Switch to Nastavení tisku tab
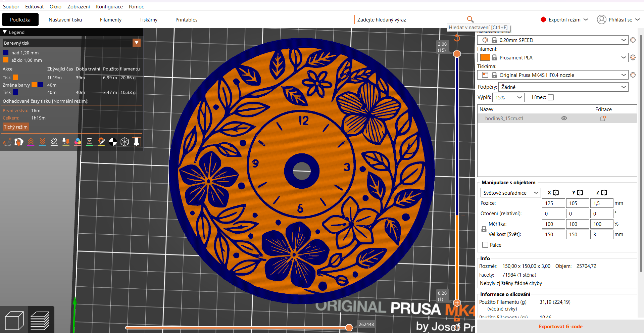Image resolution: width=644 pixels, height=333 pixels. 65,19
